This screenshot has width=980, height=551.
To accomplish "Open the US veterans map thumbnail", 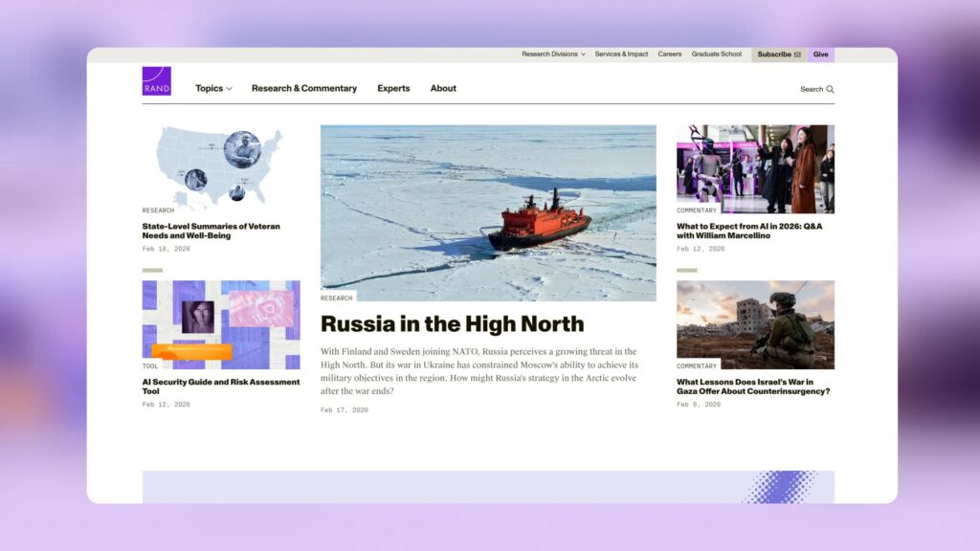I will (221, 166).
